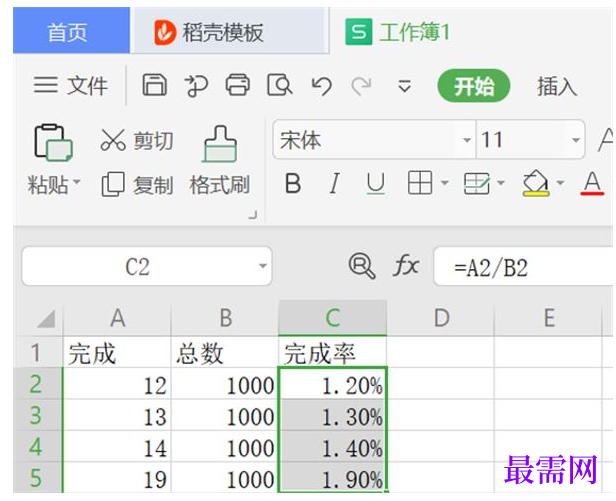Open Name Box dropdown arrow
616x501 pixels.
point(263,266)
